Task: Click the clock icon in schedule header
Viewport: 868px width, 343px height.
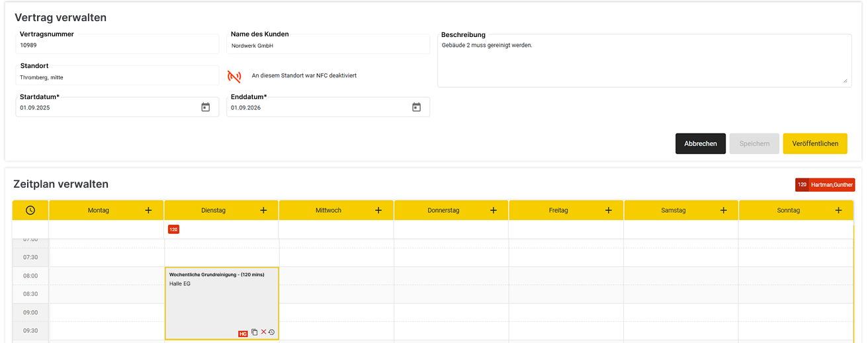Action: (x=30, y=210)
